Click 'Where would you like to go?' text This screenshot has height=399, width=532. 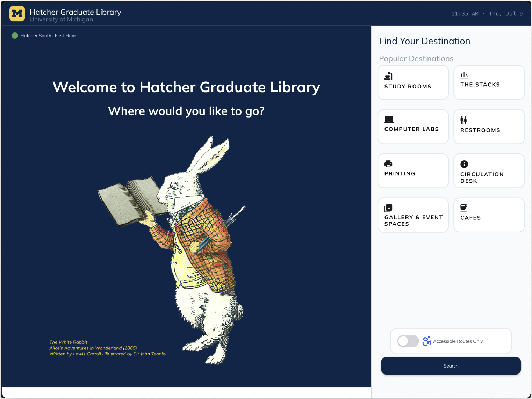(186, 111)
